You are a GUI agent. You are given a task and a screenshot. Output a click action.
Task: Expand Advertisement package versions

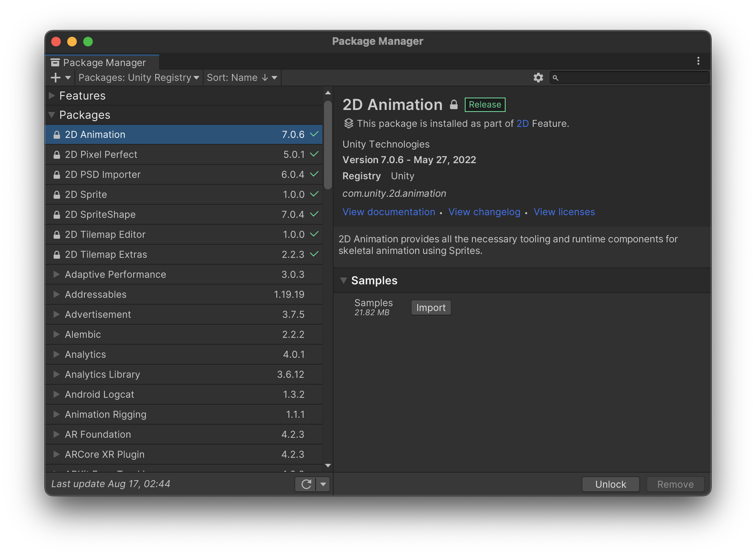coord(56,314)
